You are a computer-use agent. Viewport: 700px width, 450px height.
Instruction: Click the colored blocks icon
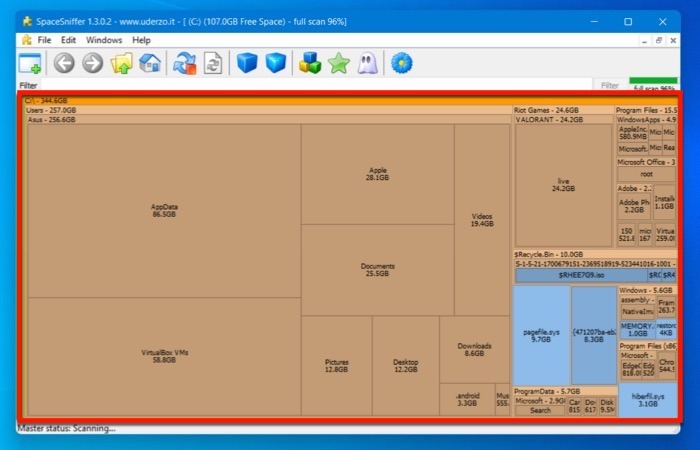pyautogui.click(x=310, y=63)
